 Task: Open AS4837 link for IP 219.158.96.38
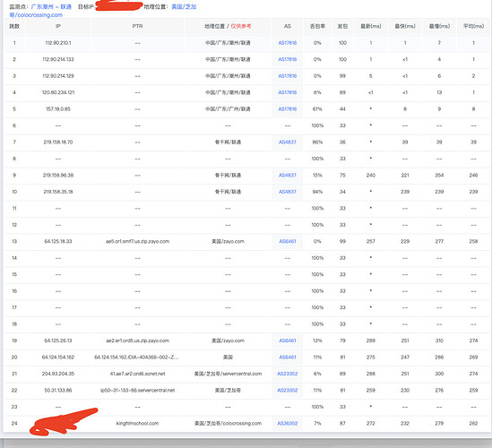click(x=288, y=175)
